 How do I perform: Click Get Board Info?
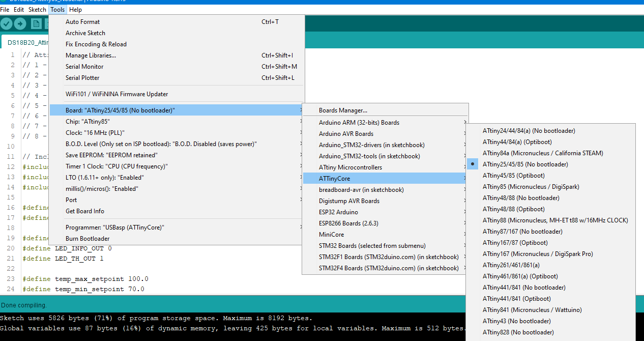point(177,211)
